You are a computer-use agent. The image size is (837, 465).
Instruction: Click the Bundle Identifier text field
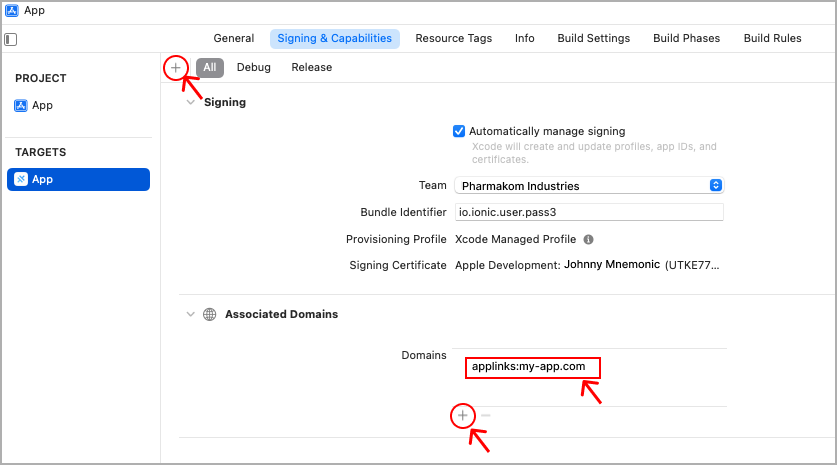point(588,212)
